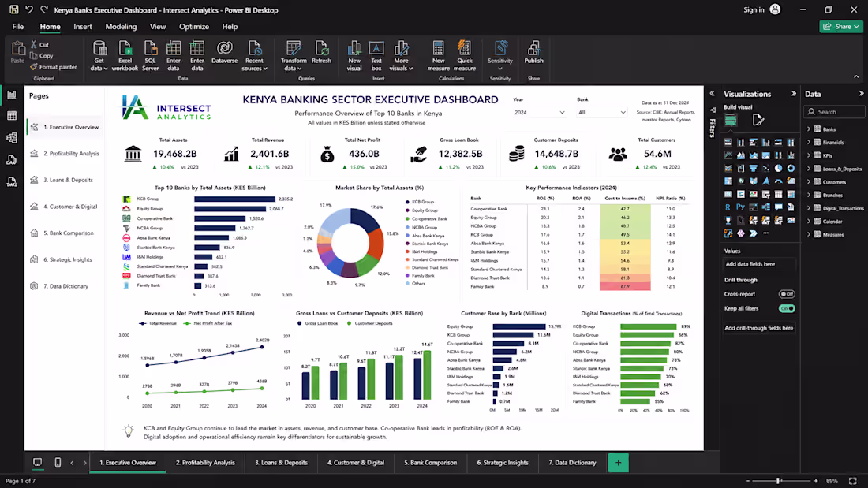Expand the Calendar table

pyautogui.click(x=808, y=222)
